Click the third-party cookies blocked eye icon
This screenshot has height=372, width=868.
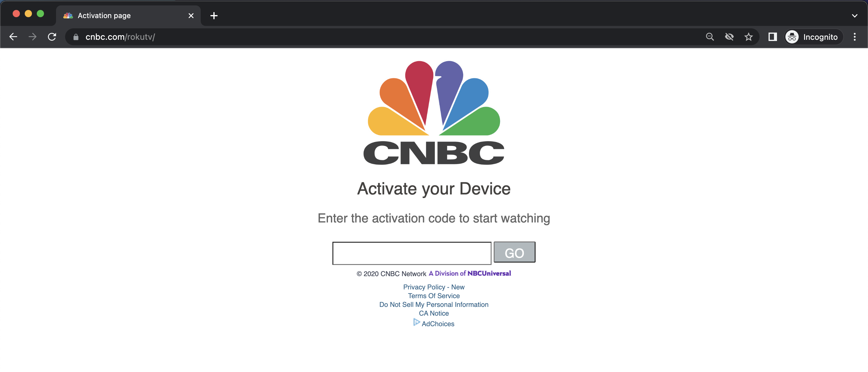tap(729, 37)
